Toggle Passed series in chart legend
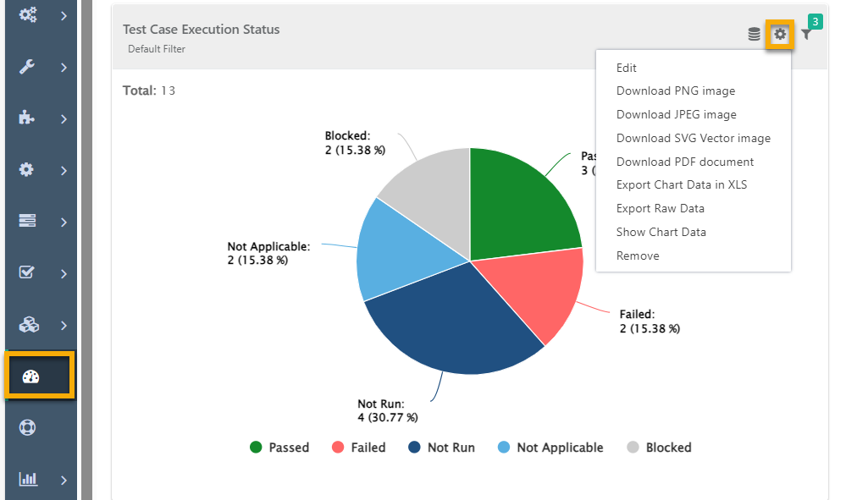This screenshot has height=500, width=868. (279, 448)
